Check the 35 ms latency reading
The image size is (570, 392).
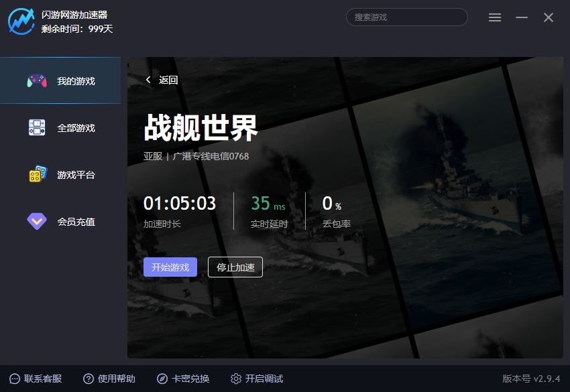(x=267, y=204)
